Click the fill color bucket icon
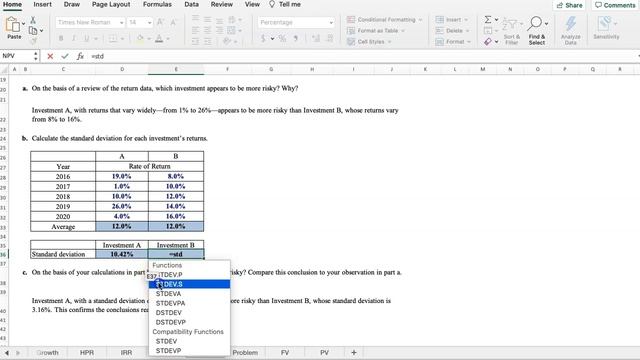 [140, 38]
